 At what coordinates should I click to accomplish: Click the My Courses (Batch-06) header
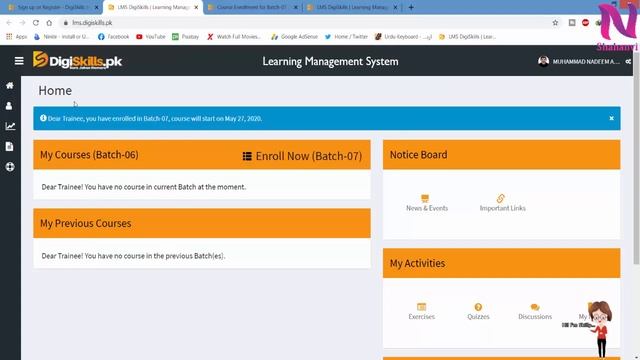click(x=89, y=155)
